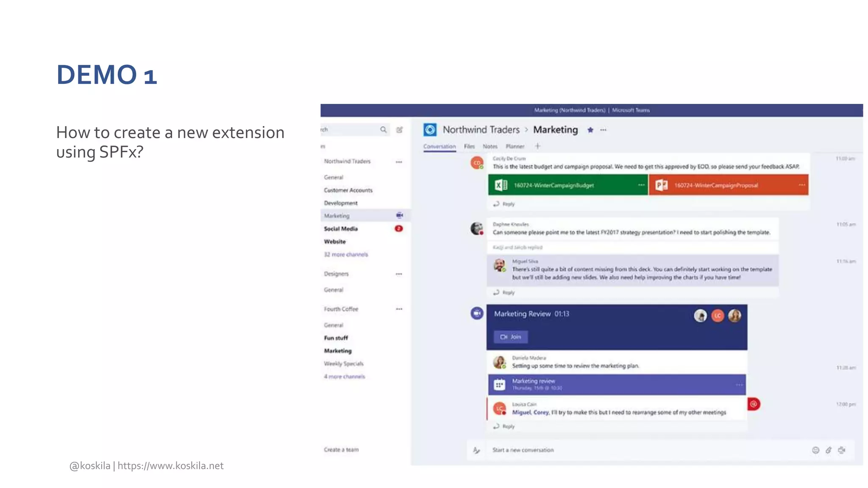This screenshot has height=488, width=868.
Task: Select Customer Accounts channel
Action: (x=348, y=190)
